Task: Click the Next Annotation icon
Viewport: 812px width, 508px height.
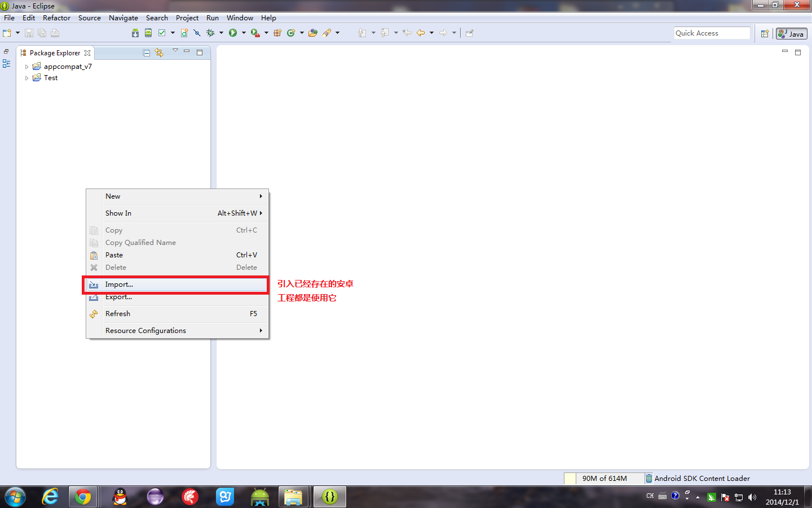Action: point(362,33)
